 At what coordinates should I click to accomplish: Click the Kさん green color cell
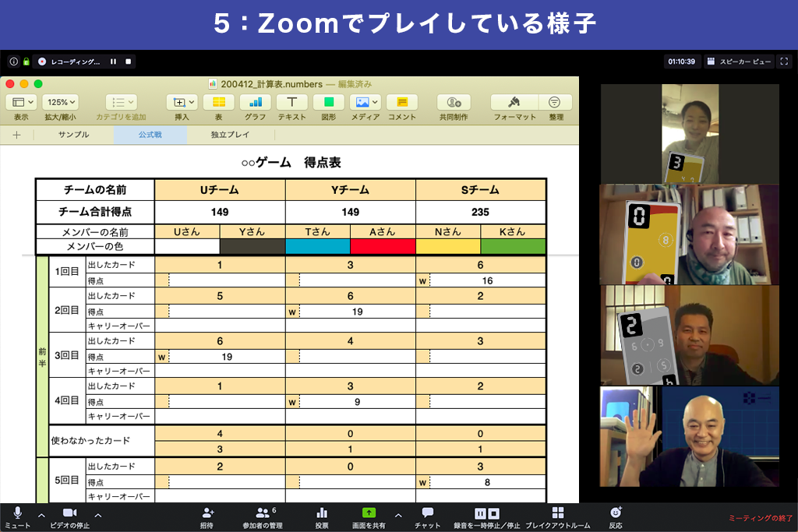tap(513, 247)
